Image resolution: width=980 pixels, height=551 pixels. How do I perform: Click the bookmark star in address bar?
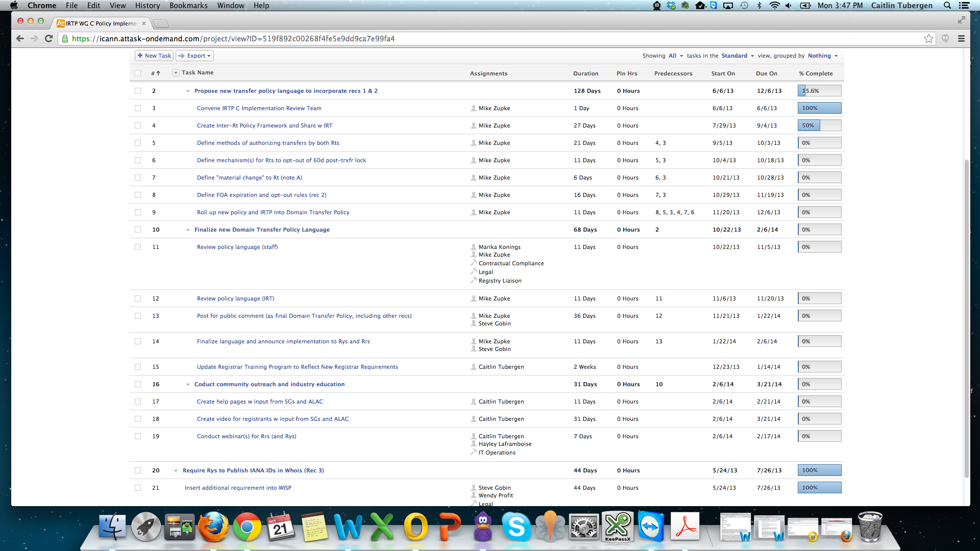[x=928, y=39]
